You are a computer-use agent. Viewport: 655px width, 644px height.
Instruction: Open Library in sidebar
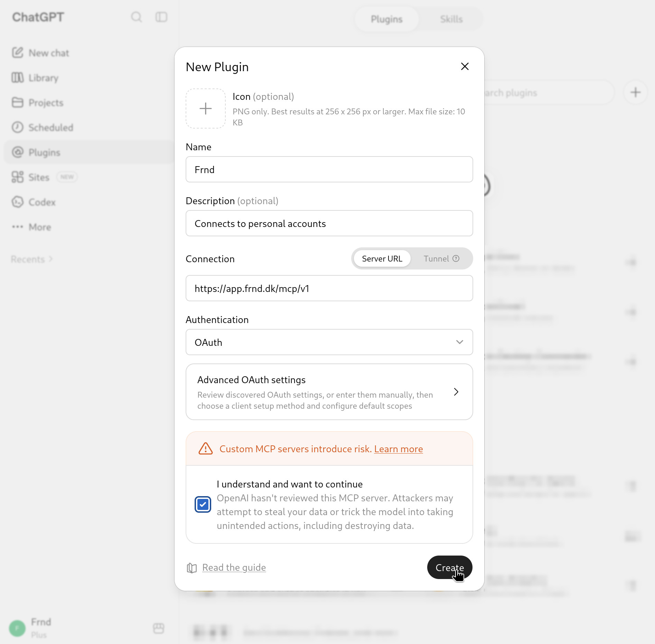pyautogui.click(x=89, y=78)
